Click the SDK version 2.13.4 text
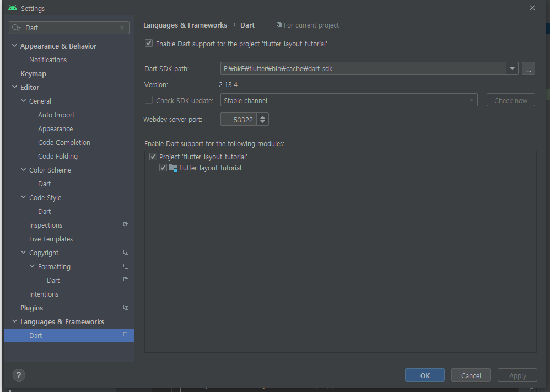Viewport: 550px width, 392px height. point(228,84)
